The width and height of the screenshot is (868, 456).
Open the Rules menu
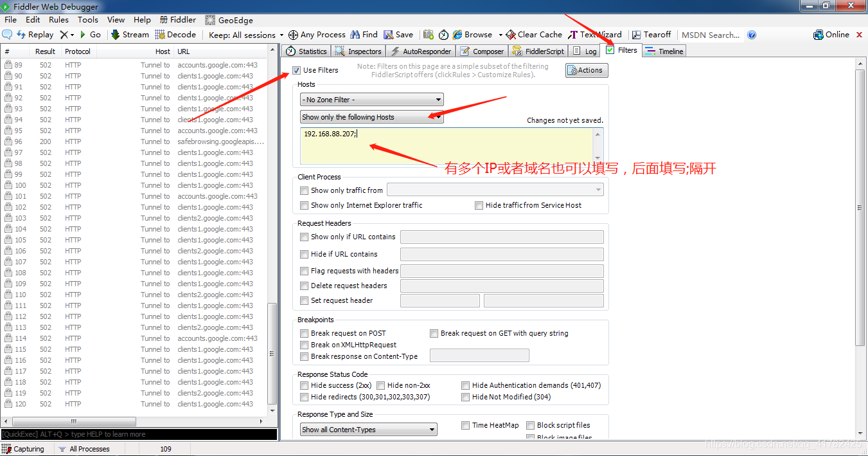[x=58, y=20]
